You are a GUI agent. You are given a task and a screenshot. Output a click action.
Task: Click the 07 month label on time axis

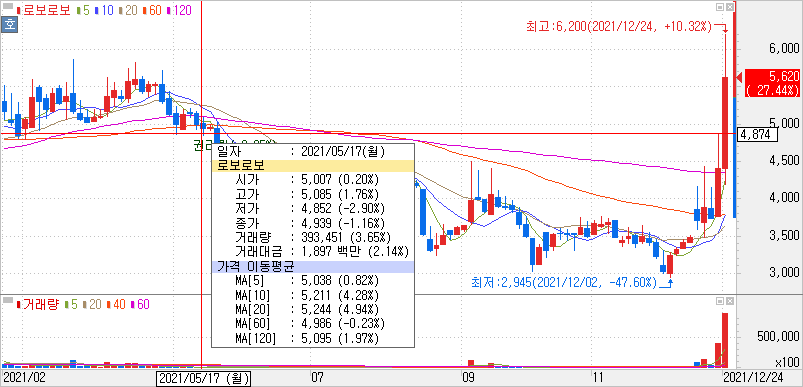click(318, 378)
